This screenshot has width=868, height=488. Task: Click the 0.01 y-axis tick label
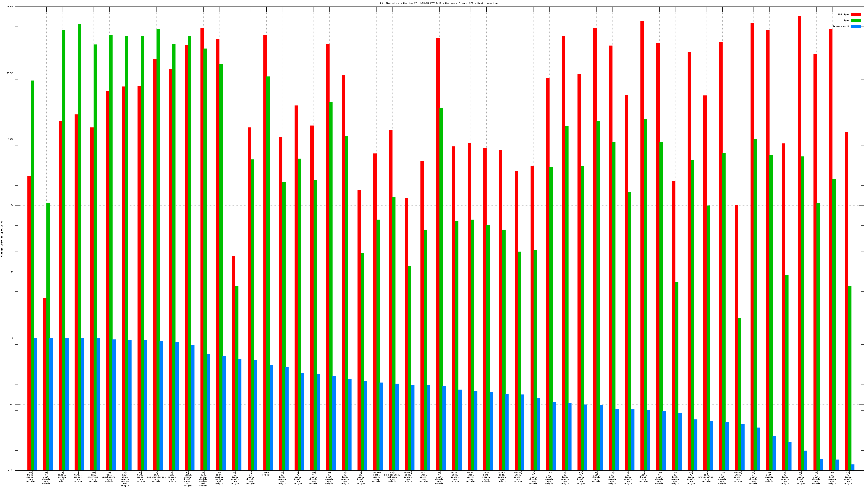pyautogui.click(x=11, y=470)
